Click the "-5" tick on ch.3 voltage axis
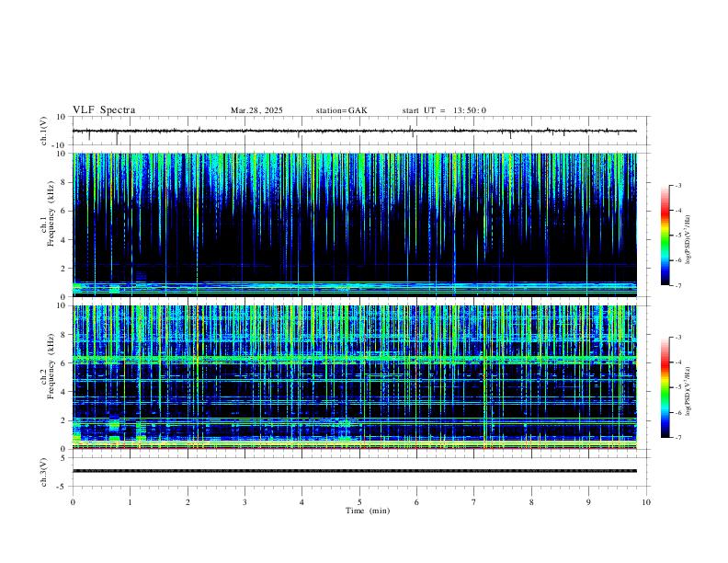 pos(63,487)
